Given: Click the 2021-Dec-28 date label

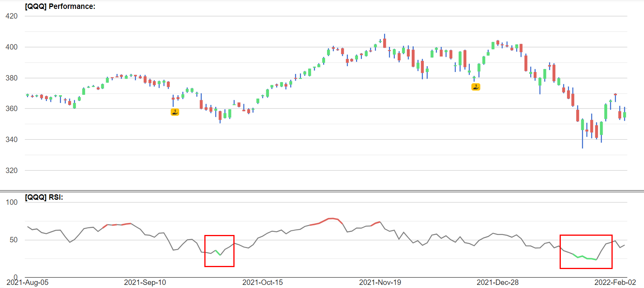Looking at the screenshot, I should pos(497,282).
